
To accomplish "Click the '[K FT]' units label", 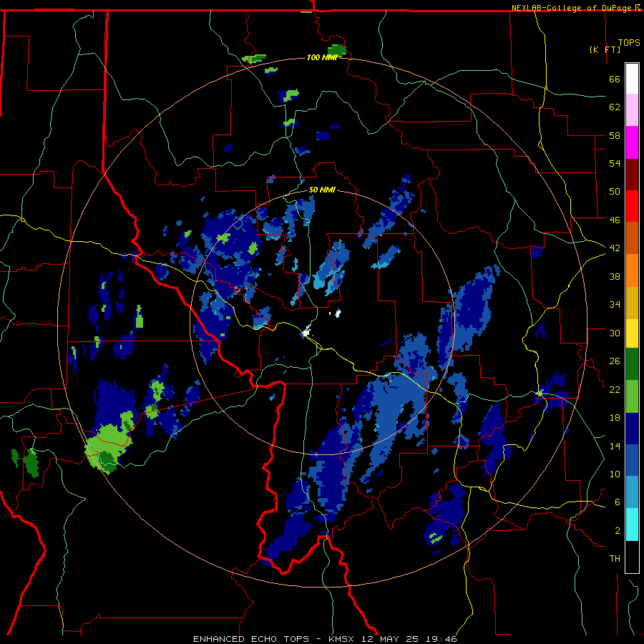I will click(x=605, y=49).
